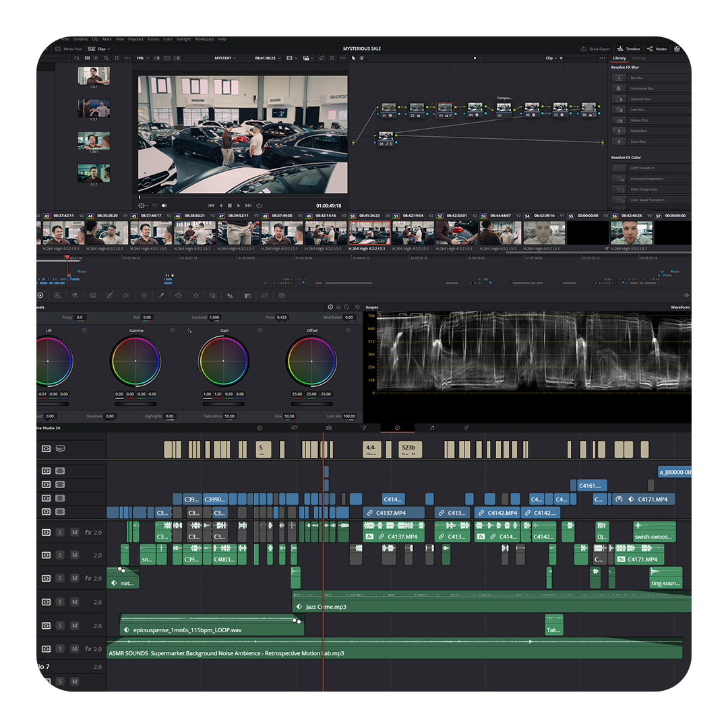Click the Gamma color wheel
Screen dimensions: 728x728
tap(135, 361)
